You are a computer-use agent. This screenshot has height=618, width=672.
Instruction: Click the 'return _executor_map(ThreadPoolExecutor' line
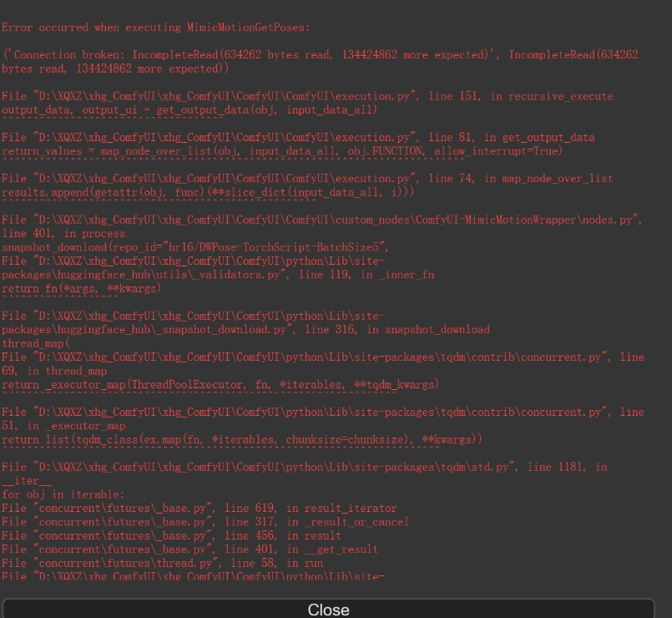[x=220, y=384]
